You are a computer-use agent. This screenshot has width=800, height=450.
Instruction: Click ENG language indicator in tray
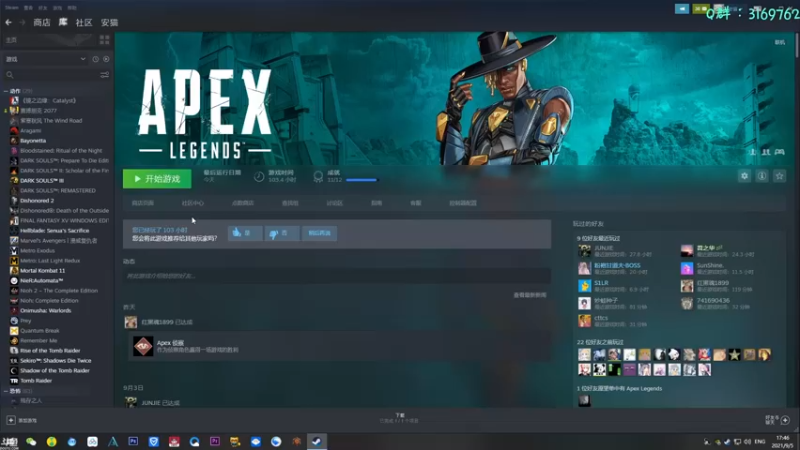760,442
